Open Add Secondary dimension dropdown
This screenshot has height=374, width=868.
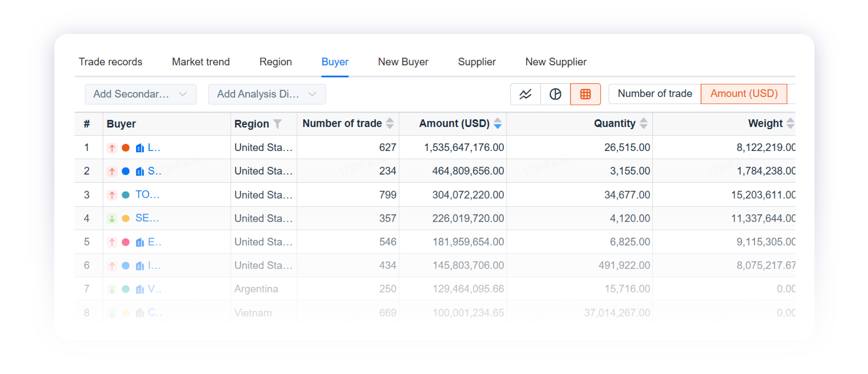click(x=140, y=94)
